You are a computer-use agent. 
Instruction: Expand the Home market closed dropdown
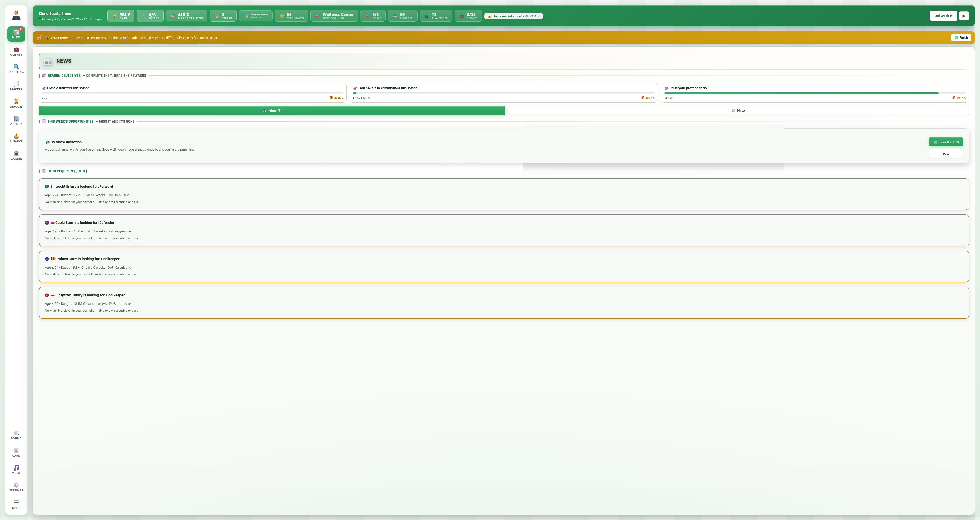513,16
